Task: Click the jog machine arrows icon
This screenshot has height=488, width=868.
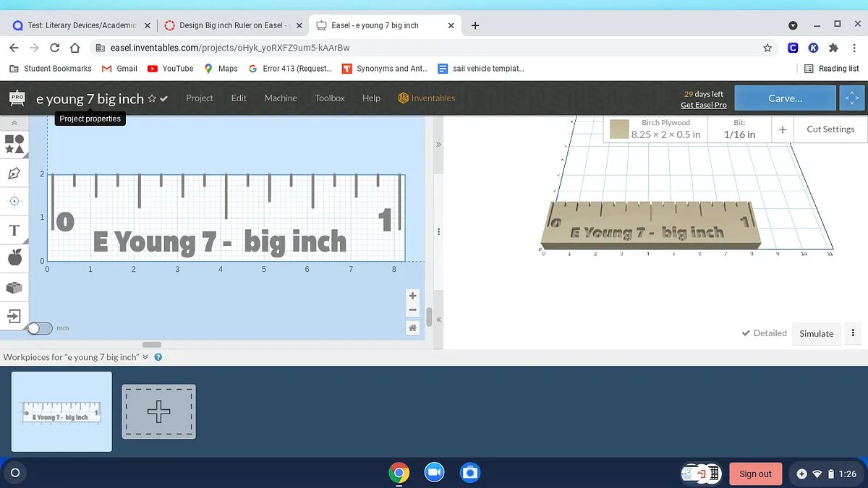Action: pyautogui.click(x=852, y=98)
